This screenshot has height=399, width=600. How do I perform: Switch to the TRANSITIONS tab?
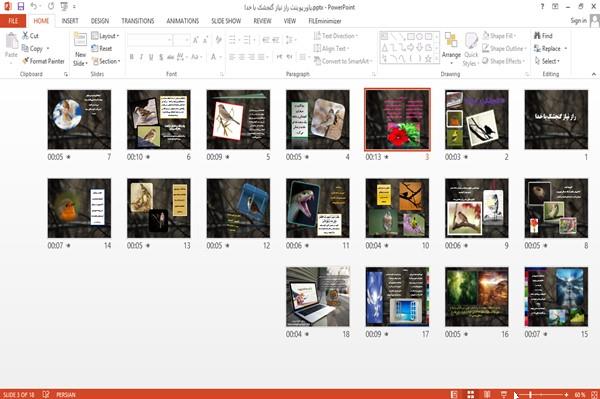[x=138, y=21]
